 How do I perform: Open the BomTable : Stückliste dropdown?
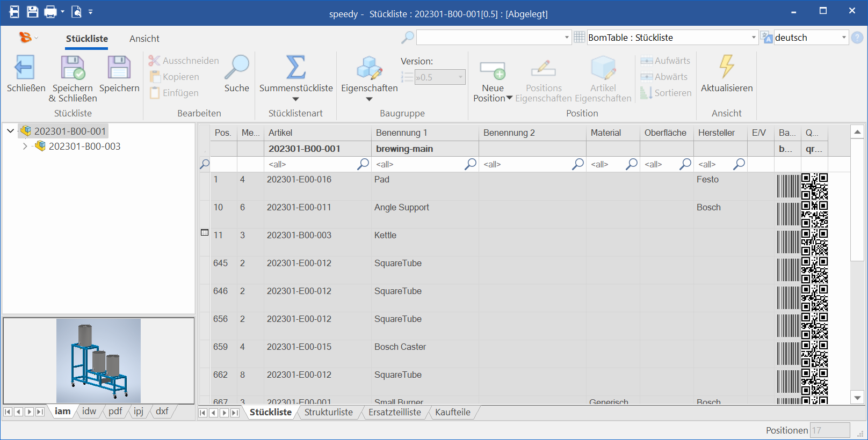pyautogui.click(x=753, y=38)
